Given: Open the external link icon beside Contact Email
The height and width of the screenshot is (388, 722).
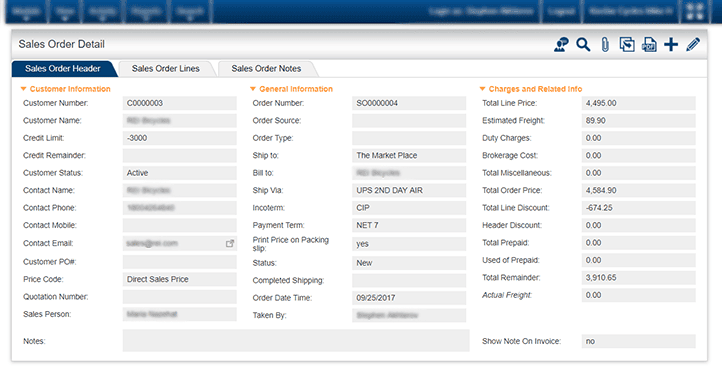Looking at the screenshot, I should tap(230, 243).
